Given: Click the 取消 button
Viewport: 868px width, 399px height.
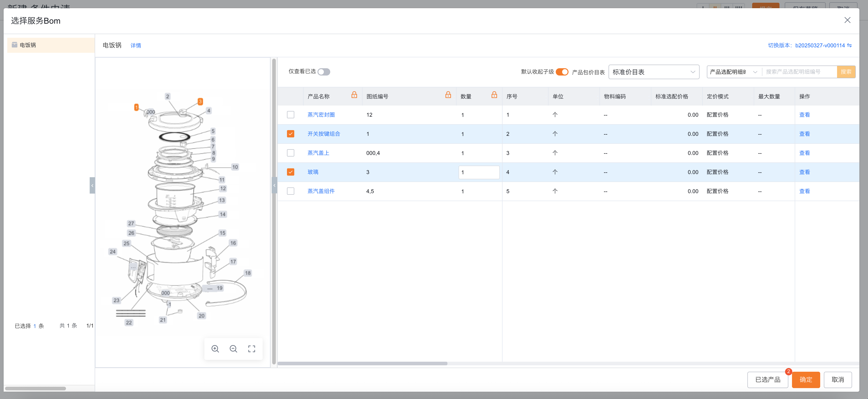Looking at the screenshot, I should click(838, 380).
